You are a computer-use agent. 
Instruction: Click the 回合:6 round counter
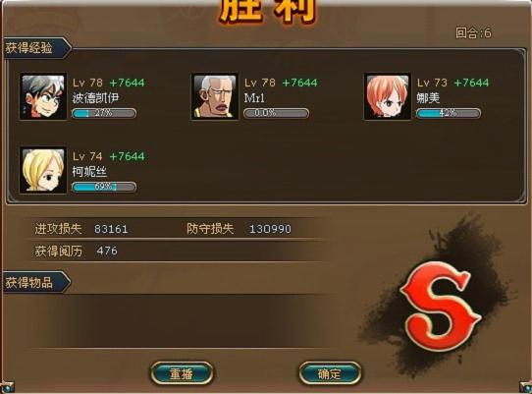473,33
